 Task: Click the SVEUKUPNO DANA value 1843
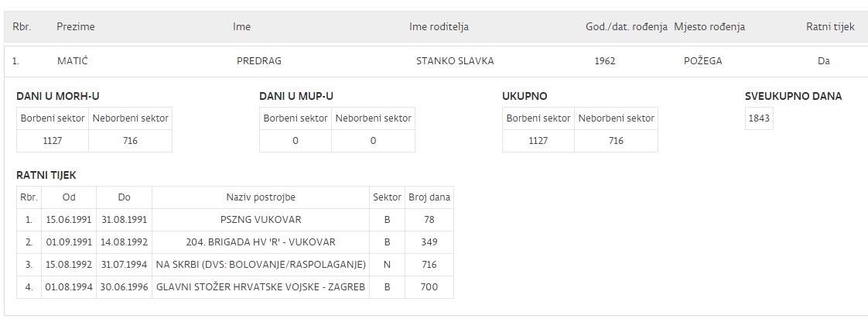[x=759, y=118]
